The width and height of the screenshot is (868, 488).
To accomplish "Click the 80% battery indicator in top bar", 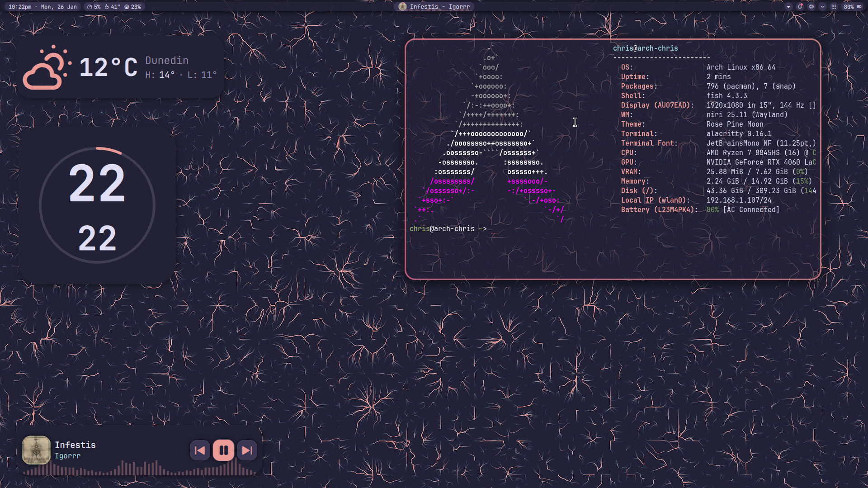I will click(x=853, y=7).
